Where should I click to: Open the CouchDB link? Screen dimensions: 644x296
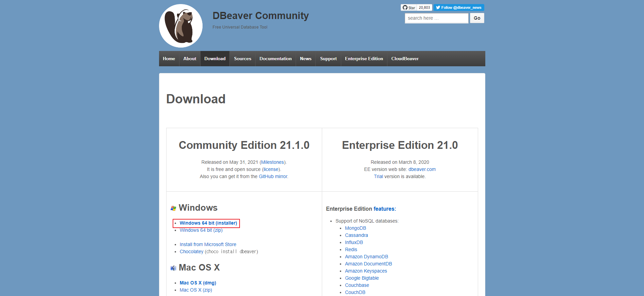355,292
